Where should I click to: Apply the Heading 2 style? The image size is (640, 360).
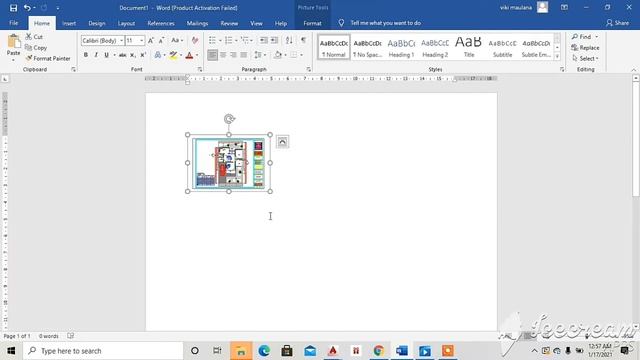tap(435, 47)
